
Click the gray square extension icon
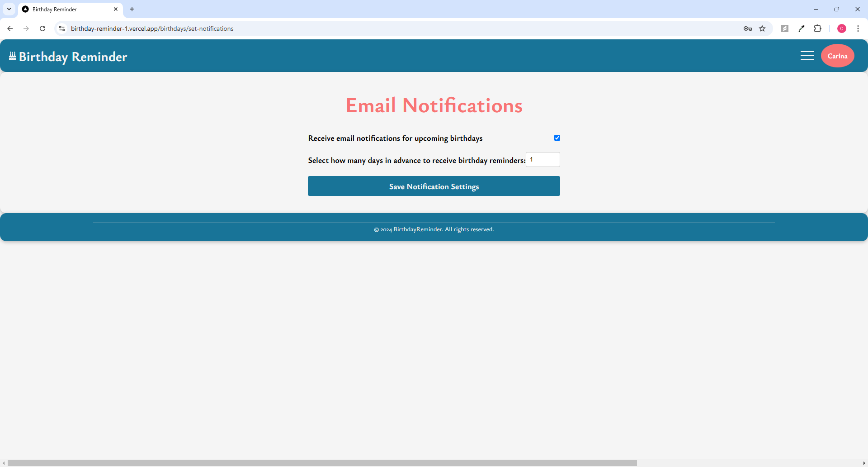pyautogui.click(x=785, y=29)
